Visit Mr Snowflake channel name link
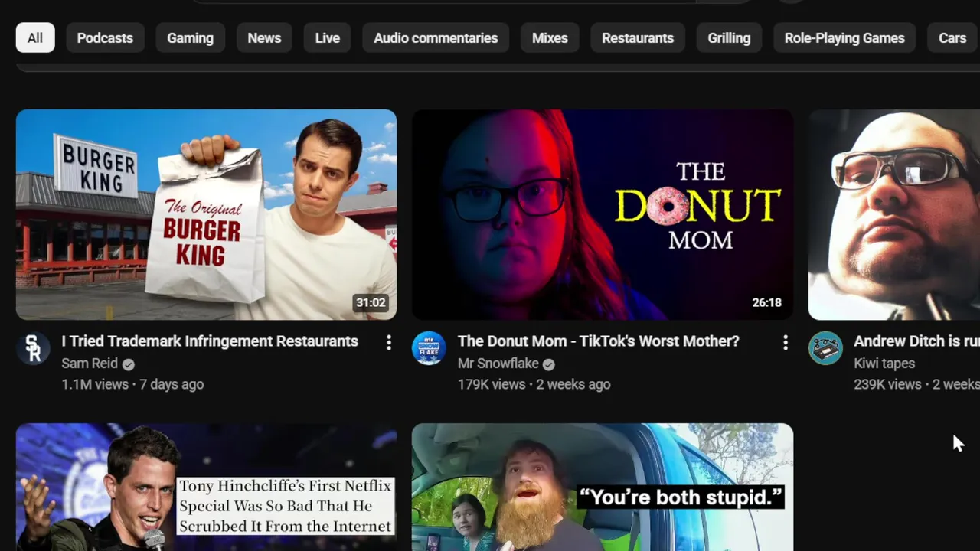The width and height of the screenshot is (980, 551). [498, 364]
